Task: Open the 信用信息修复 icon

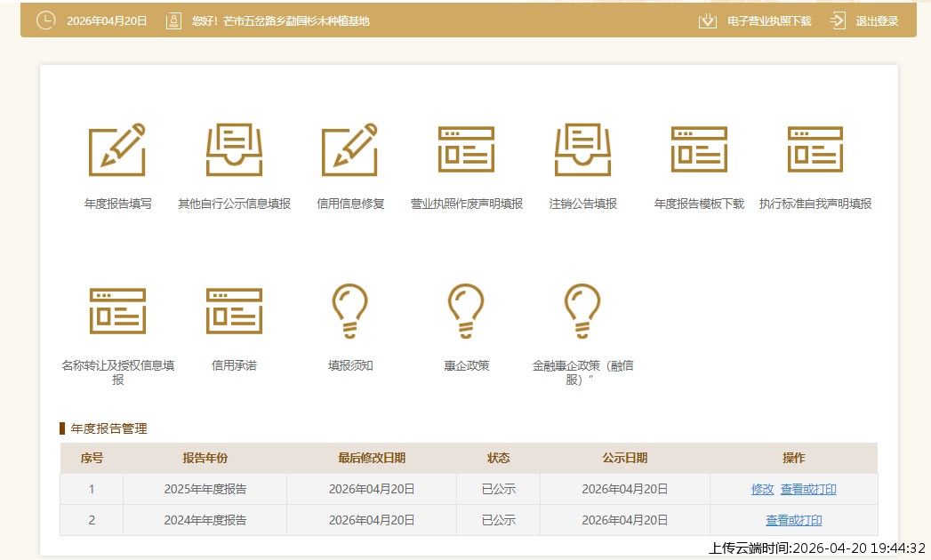Action: [x=349, y=149]
